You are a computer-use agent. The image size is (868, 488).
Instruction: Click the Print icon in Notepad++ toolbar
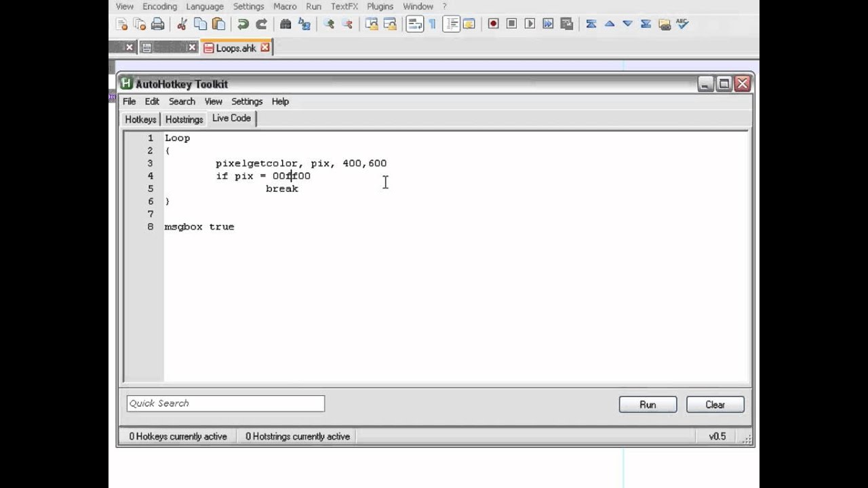(x=158, y=24)
